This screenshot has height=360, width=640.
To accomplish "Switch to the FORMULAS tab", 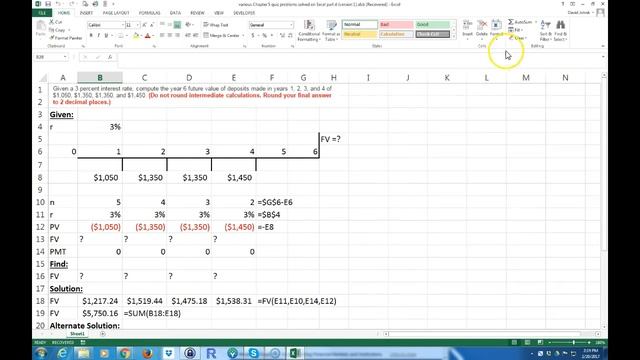I will pos(149,13).
